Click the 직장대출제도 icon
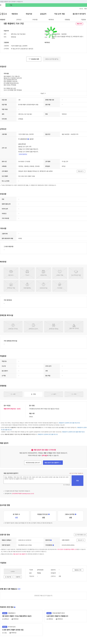The image size is (87, 644). click(27, 286)
